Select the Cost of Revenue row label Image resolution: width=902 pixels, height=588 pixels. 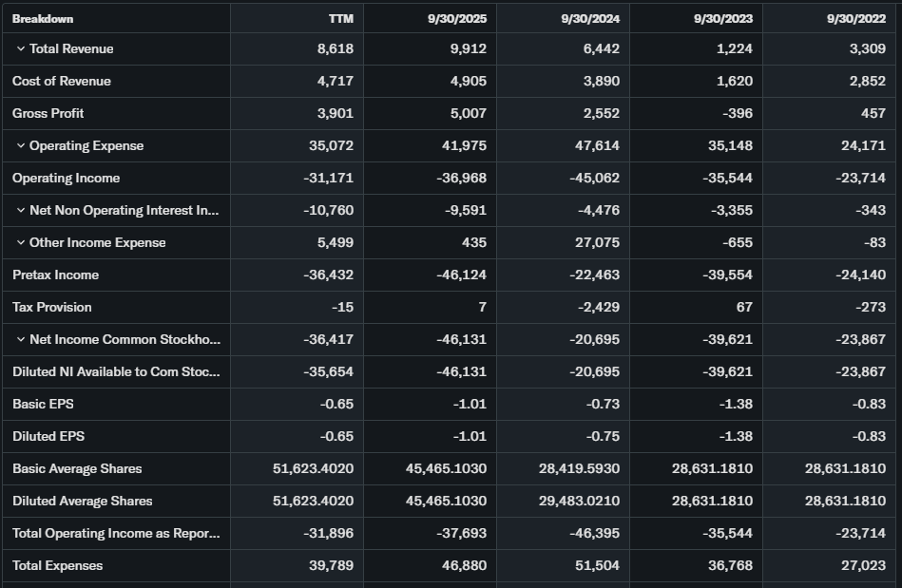(62, 82)
